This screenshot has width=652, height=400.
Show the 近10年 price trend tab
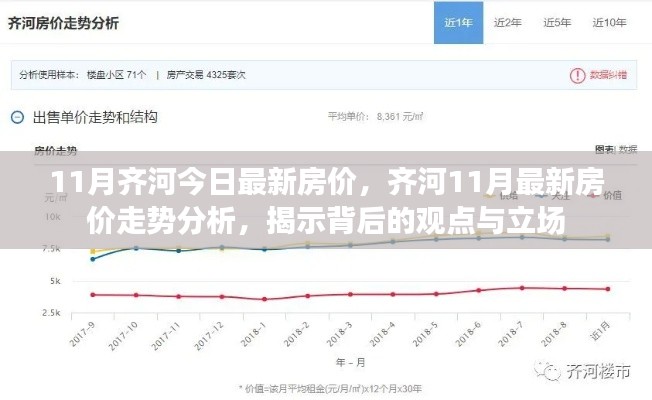click(609, 22)
